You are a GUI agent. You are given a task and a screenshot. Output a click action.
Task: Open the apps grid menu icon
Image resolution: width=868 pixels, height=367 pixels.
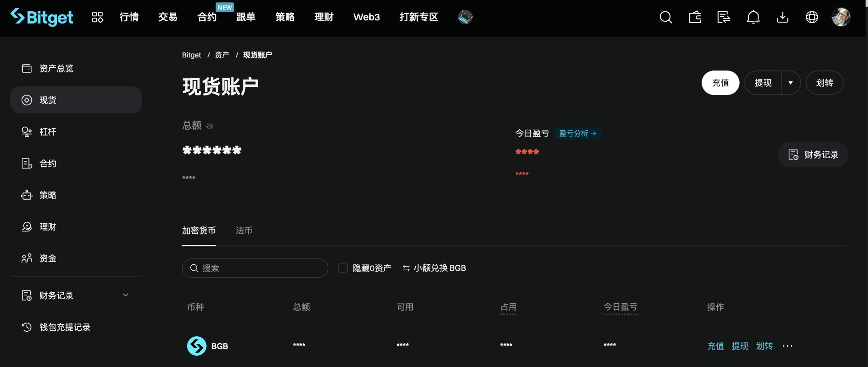pos(97,17)
